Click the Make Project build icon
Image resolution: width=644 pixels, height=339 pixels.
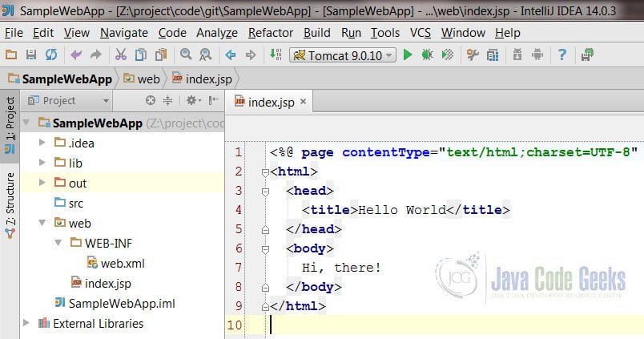[x=276, y=54]
